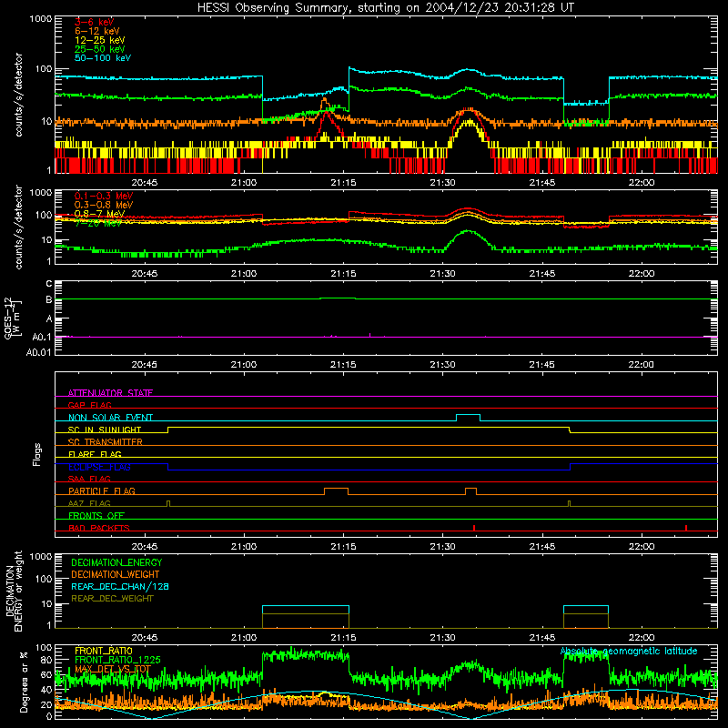
Task: Click the REAR_DEC_WEIGHT legend label
Action: (112, 599)
